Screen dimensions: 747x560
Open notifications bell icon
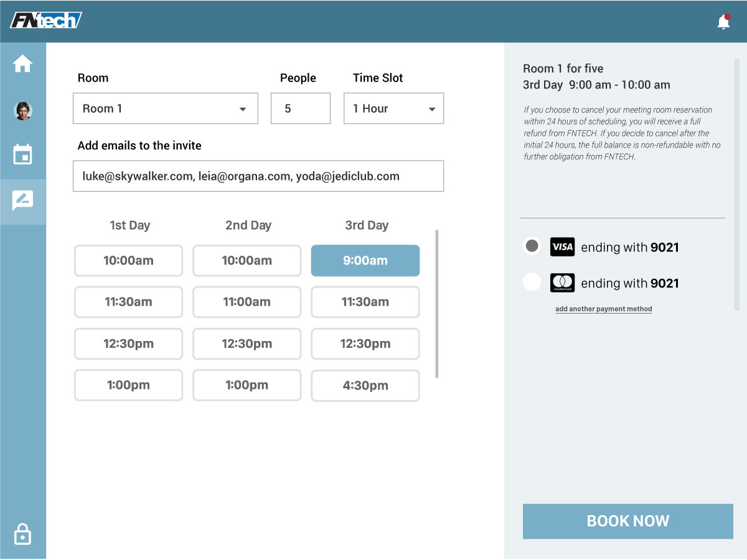[x=723, y=22]
